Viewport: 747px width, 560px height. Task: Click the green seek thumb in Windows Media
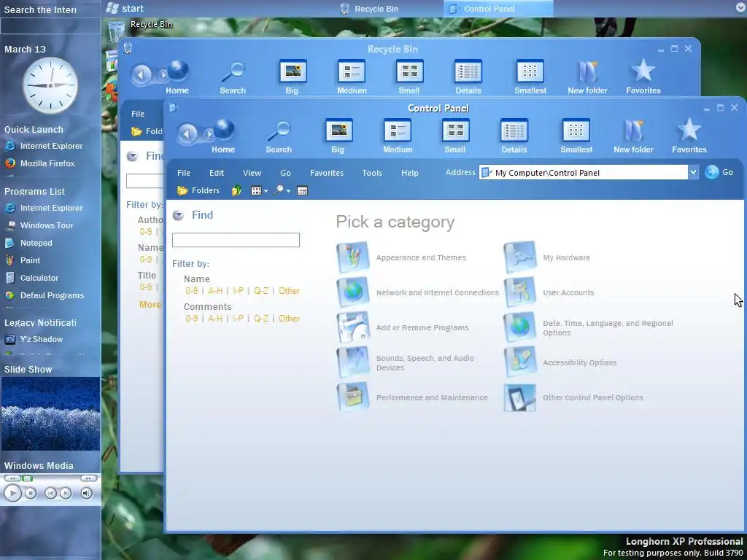coord(28,478)
